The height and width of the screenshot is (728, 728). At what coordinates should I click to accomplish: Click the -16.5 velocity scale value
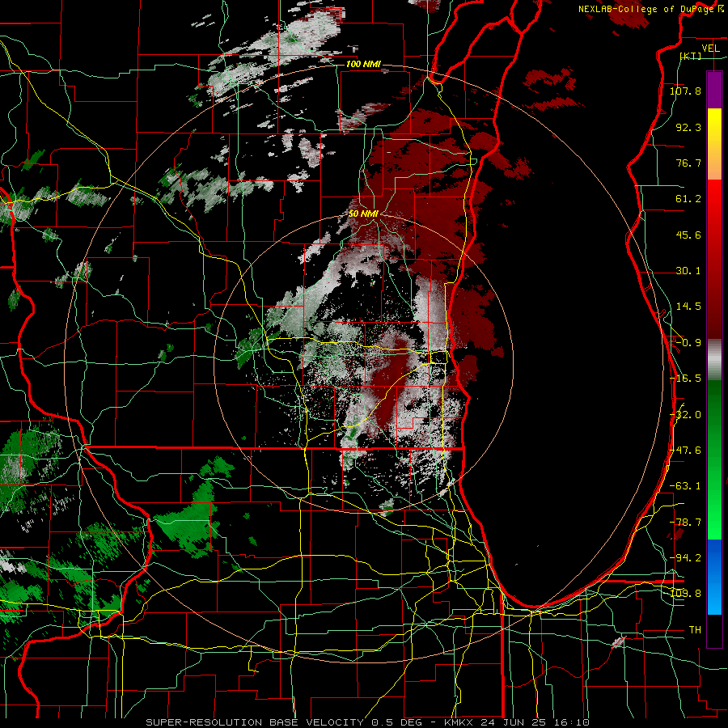[685, 379]
